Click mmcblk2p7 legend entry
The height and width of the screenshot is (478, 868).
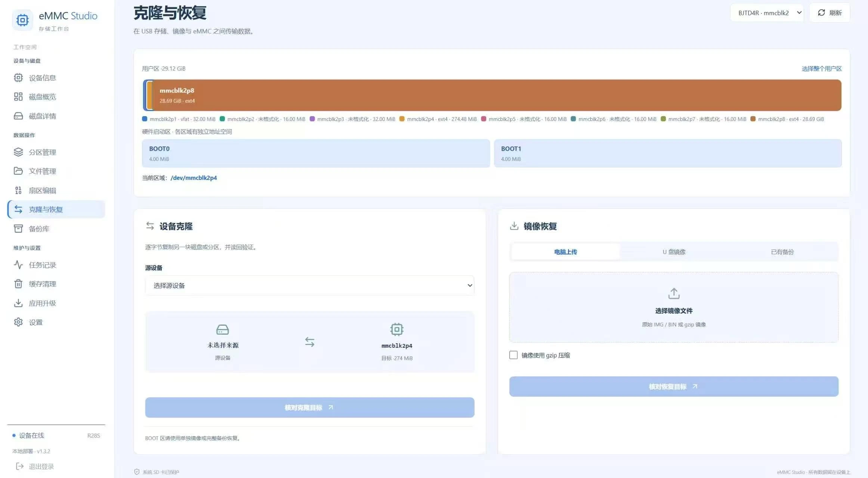pyautogui.click(x=703, y=119)
